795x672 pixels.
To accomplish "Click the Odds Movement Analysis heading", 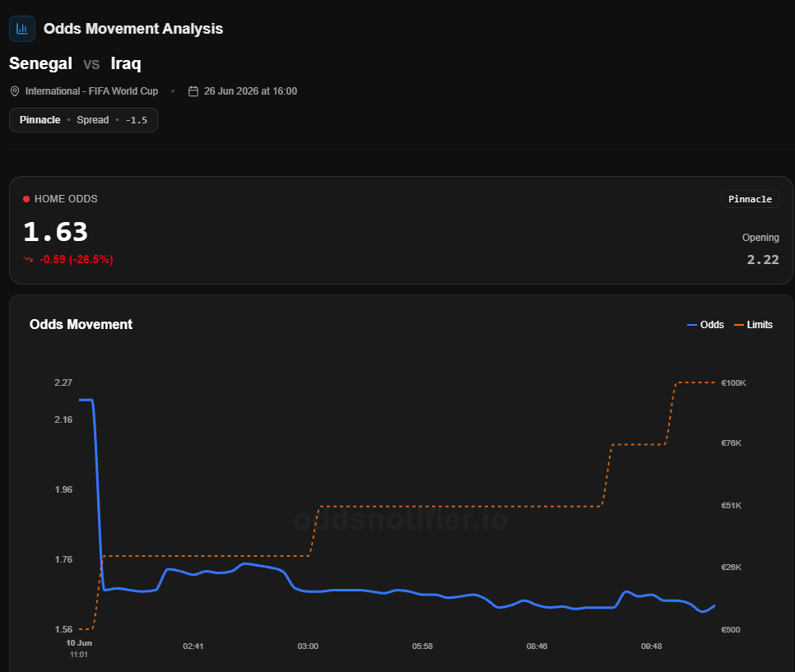I will pos(133,29).
